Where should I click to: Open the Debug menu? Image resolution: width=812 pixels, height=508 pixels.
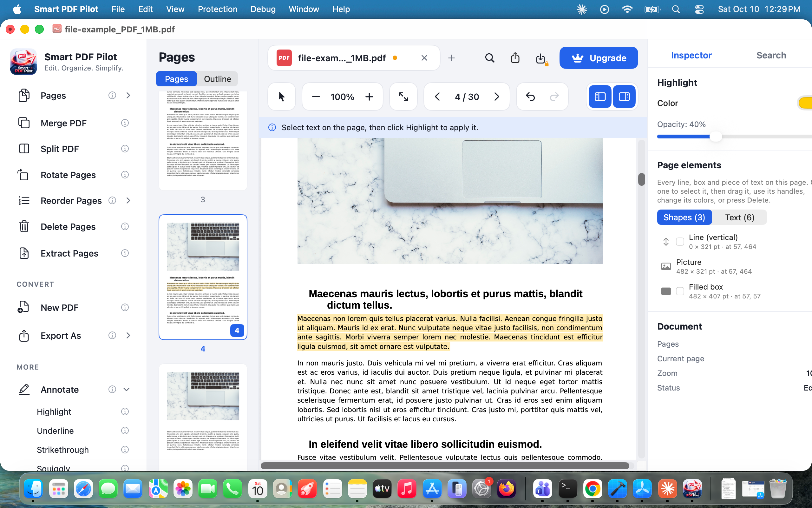tap(263, 9)
